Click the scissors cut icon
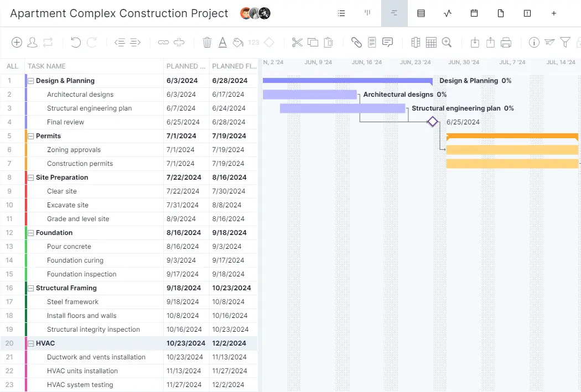Image resolution: width=581 pixels, height=392 pixels. (x=297, y=43)
